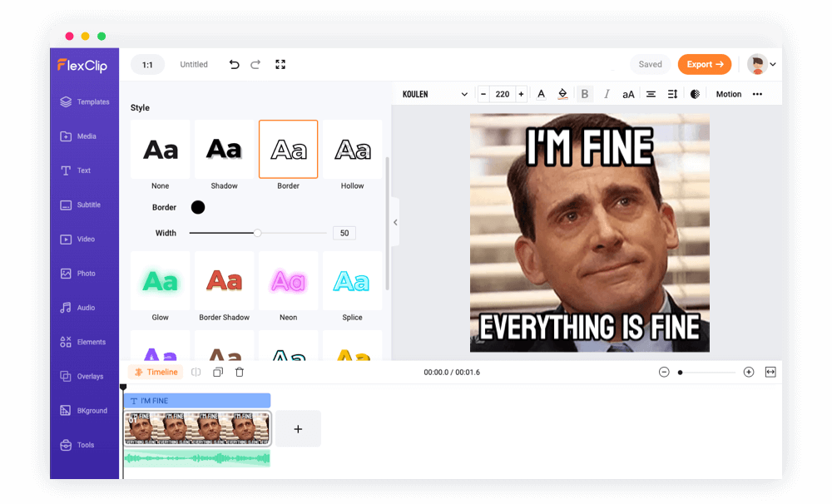Collapse the style panel with the side chevron
The height and width of the screenshot is (504, 832).
[394, 222]
